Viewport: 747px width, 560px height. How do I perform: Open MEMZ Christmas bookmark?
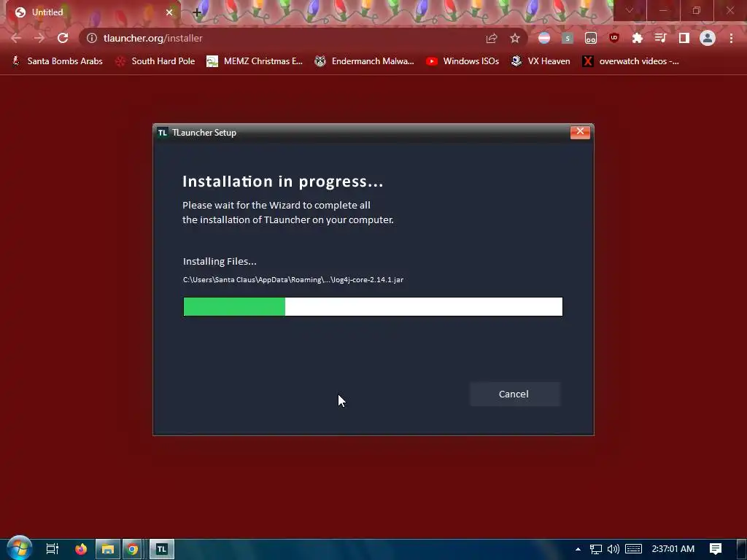coord(255,61)
